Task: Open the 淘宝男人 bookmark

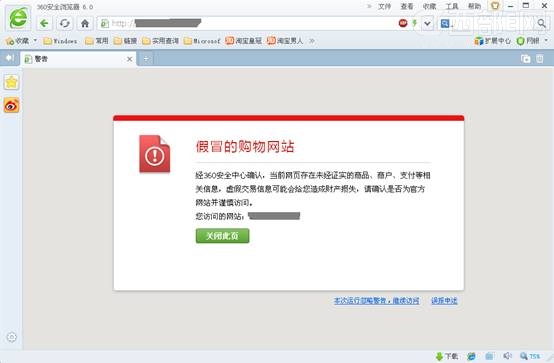Action: (x=285, y=41)
